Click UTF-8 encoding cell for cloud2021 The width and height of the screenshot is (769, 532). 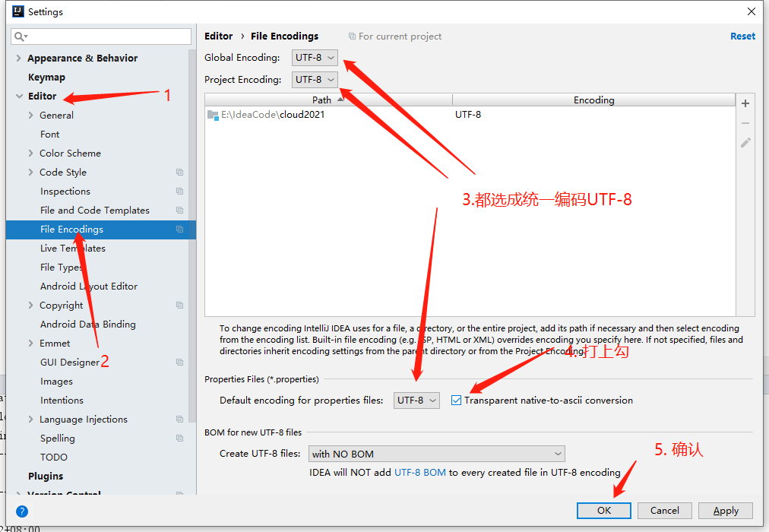click(x=468, y=115)
